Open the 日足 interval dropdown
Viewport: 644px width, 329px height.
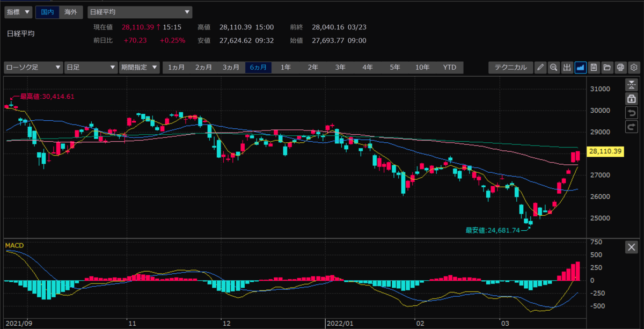click(90, 68)
